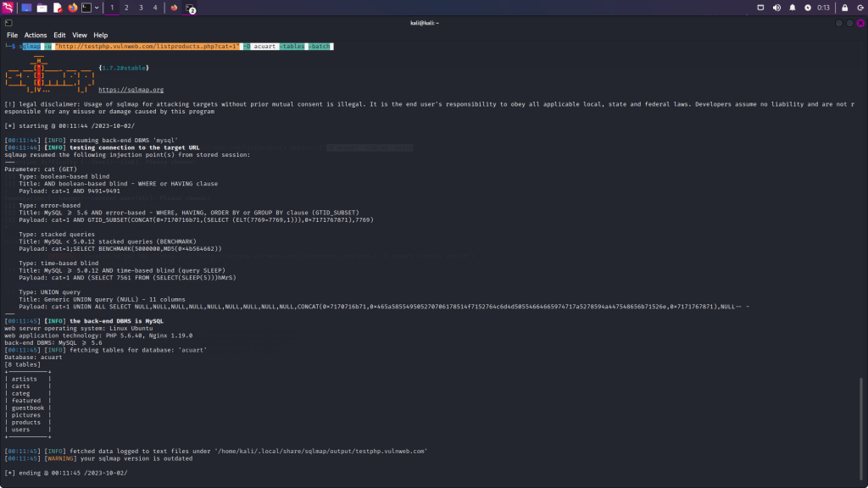Open the Actions menu

tap(36, 35)
